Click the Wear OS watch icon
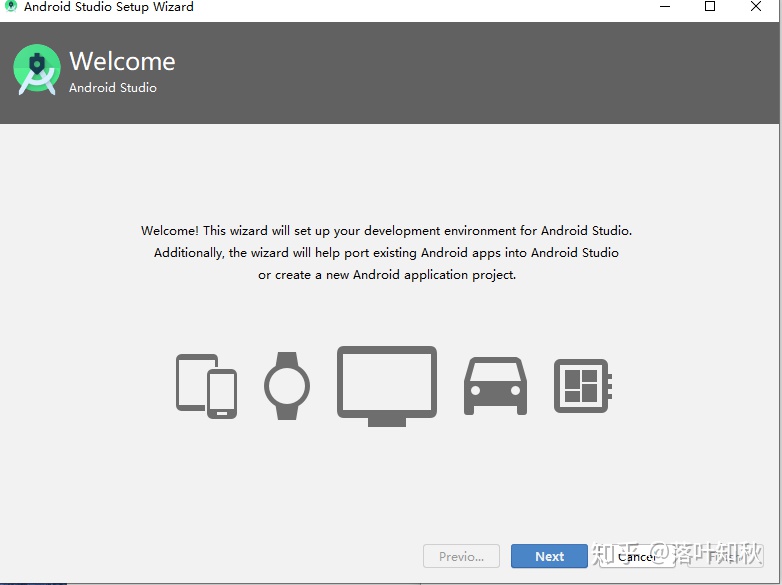The height and width of the screenshot is (585, 782). pyautogui.click(x=287, y=386)
